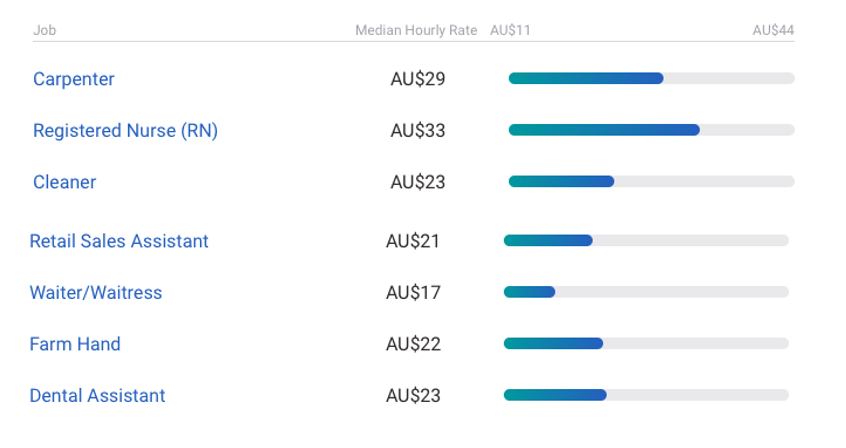Viewport: 846px width, 448px height.
Task: Click the Dental Assistant pay range bar
Action: pyautogui.click(x=646, y=395)
